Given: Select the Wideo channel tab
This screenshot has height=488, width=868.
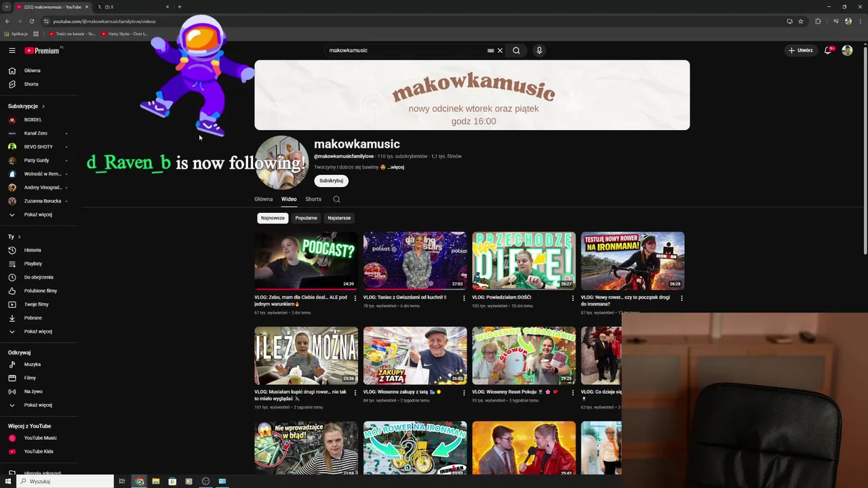Looking at the screenshot, I should (289, 199).
